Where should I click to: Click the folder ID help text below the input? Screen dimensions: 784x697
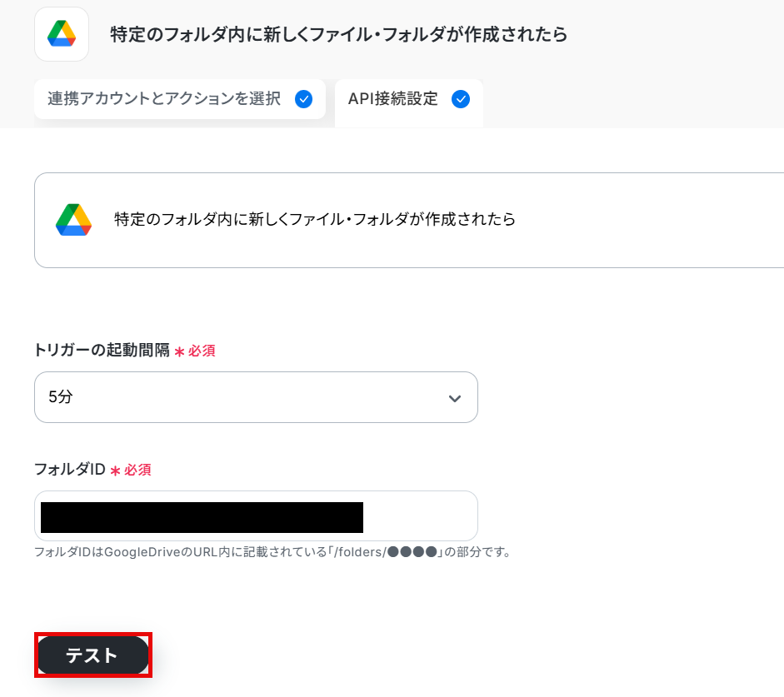coord(272,552)
